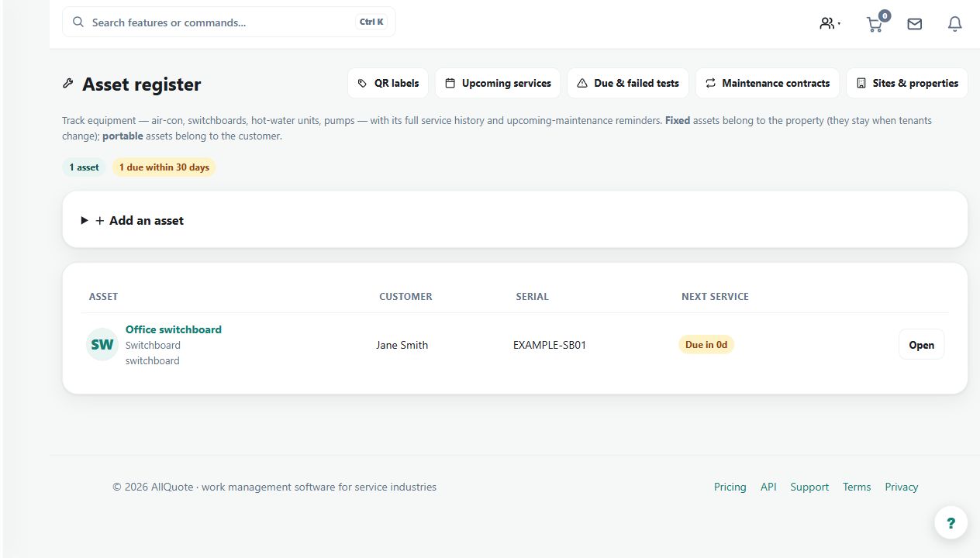Open the mail envelope icon

tap(915, 24)
